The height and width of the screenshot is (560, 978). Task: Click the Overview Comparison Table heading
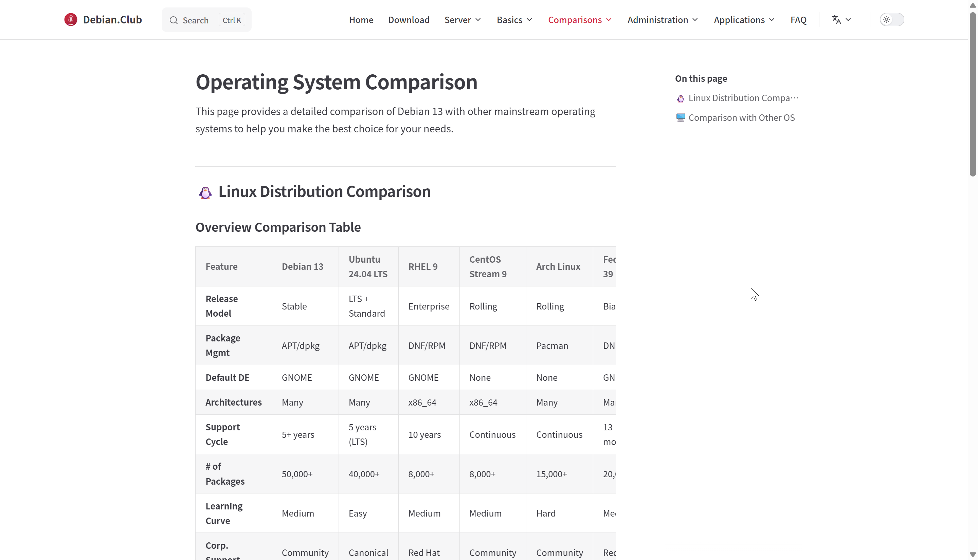click(278, 227)
